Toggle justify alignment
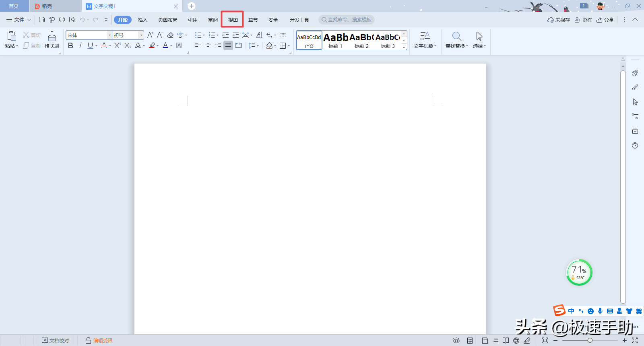 pyautogui.click(x=228, y=45)
